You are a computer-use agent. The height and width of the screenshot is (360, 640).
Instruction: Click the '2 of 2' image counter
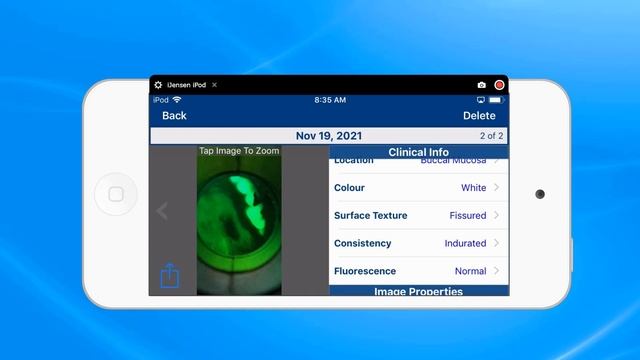pyautogui.click(x=491, y=136)
